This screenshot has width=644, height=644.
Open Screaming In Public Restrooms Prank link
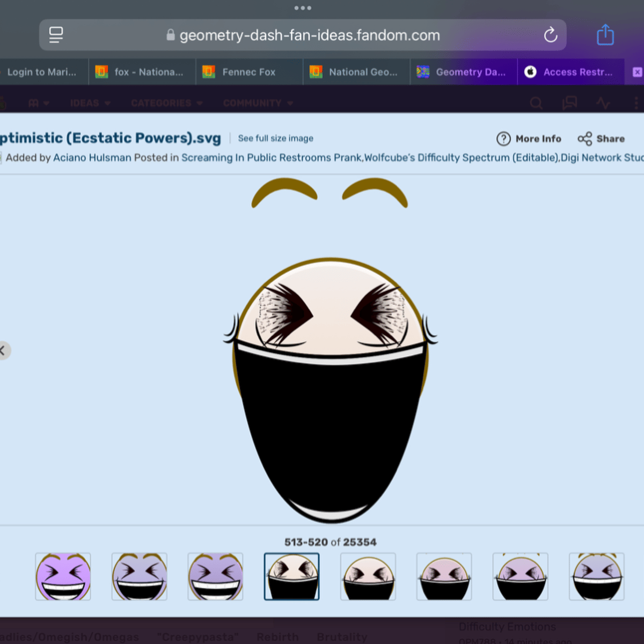click(x=272, y=158)
